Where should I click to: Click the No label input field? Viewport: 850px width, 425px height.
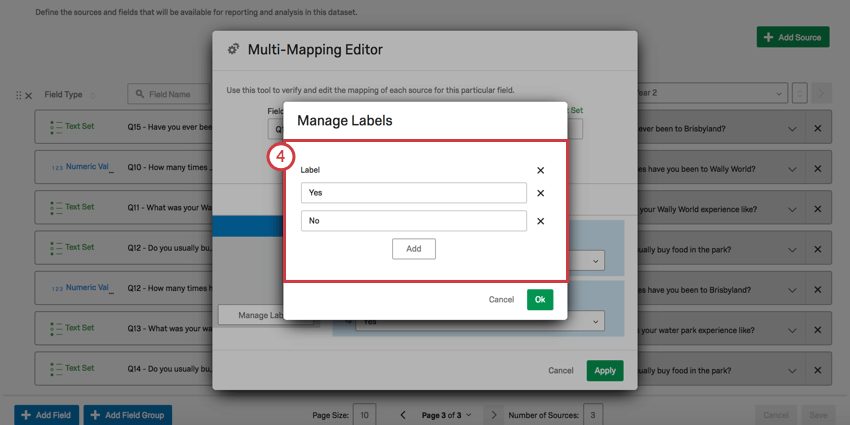pyautogui.click(x=414, y=221)
